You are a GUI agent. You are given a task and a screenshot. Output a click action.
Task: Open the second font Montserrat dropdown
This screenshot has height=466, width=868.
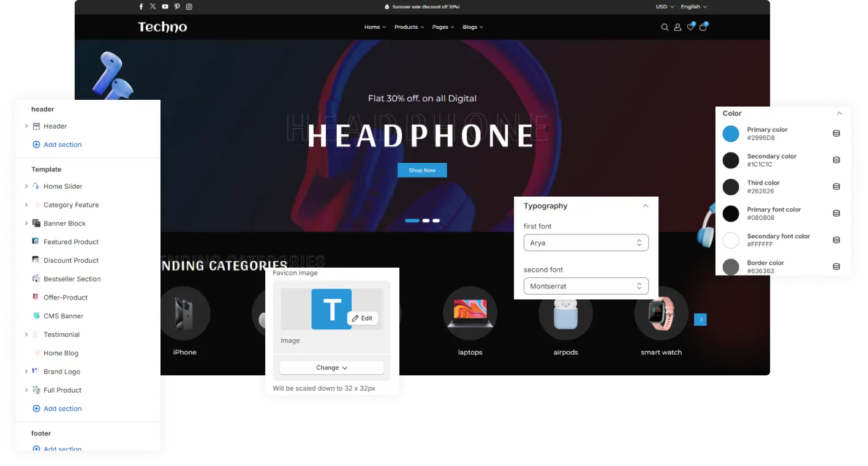(586, 286)
